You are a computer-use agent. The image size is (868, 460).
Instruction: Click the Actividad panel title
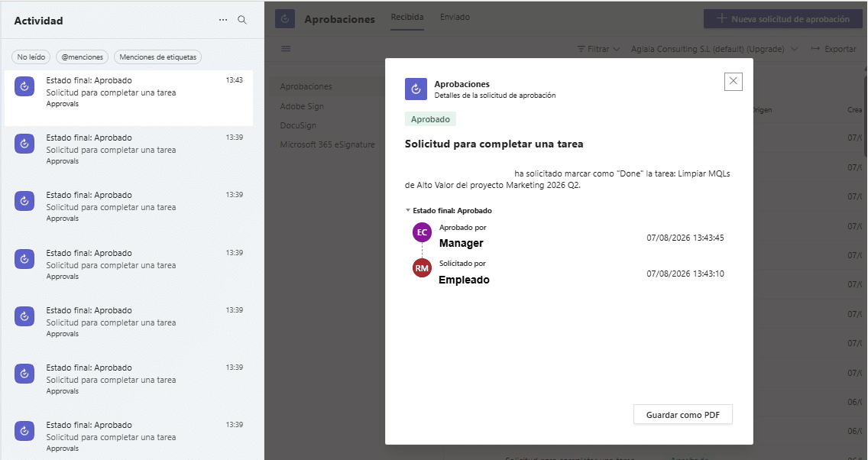[x=38, y=21]
